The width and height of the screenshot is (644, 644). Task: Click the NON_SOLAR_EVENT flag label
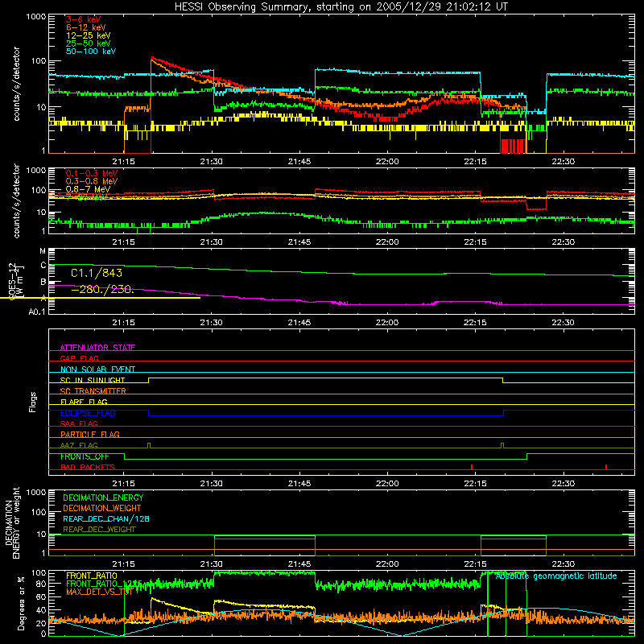pos(97,369)
